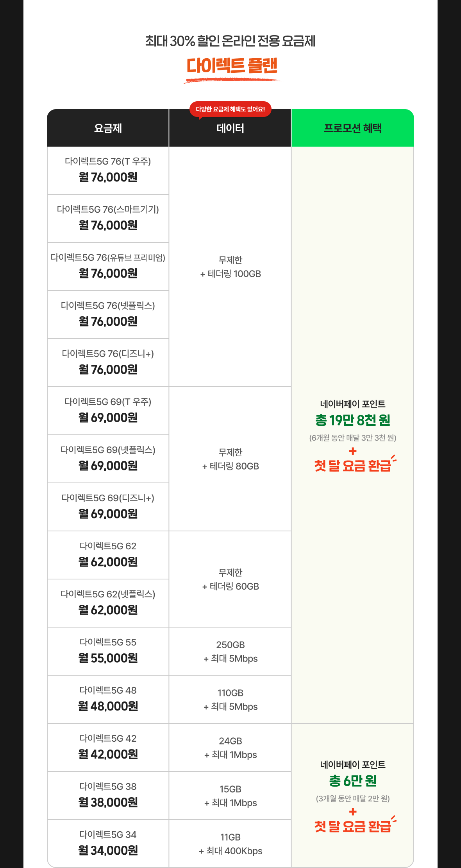
Task: Click the 다이렉트5G 55 plan cell
Action: coord(108,651)
